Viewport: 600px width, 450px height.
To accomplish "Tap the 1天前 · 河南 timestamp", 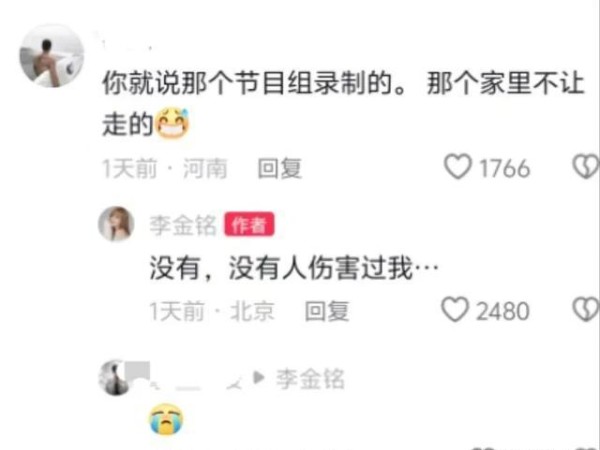I will tap(165, 168).
